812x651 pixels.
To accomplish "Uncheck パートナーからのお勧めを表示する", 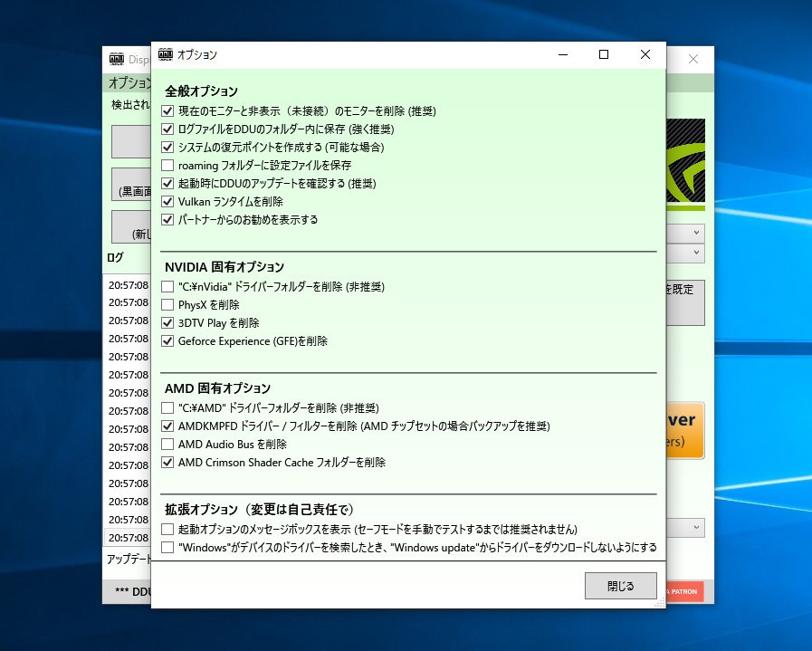I will coord(167,220).
